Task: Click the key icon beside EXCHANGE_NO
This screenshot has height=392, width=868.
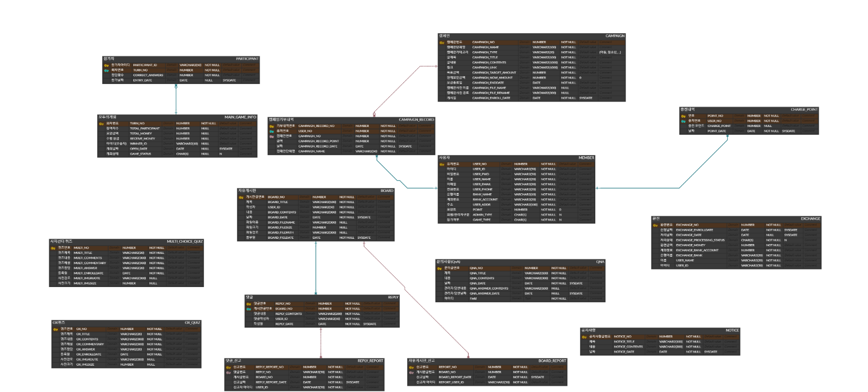Action: coord(655,225)
